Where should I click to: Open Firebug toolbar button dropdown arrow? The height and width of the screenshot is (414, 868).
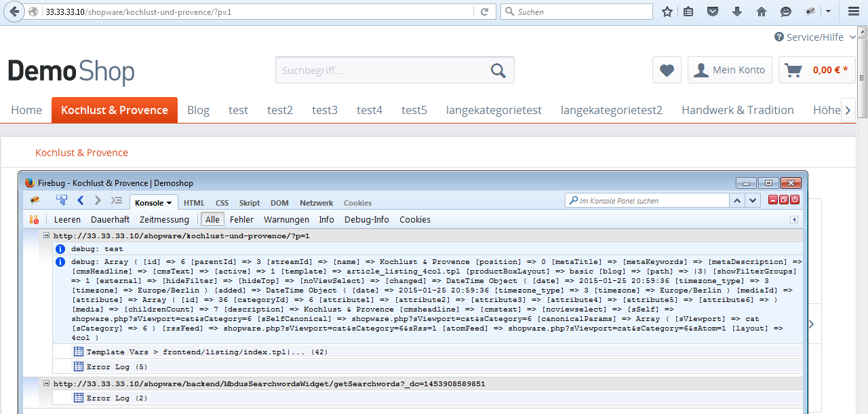tap(828, 12)
